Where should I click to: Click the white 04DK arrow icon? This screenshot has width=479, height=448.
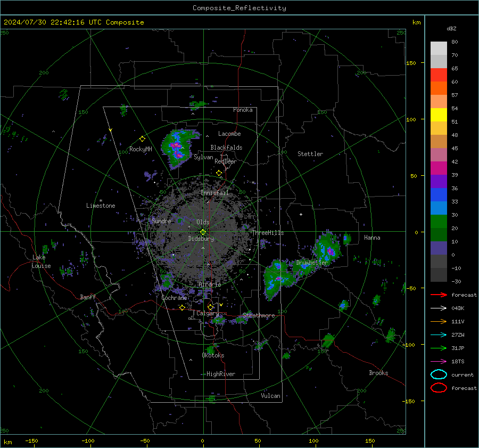(x=439, y=308)
